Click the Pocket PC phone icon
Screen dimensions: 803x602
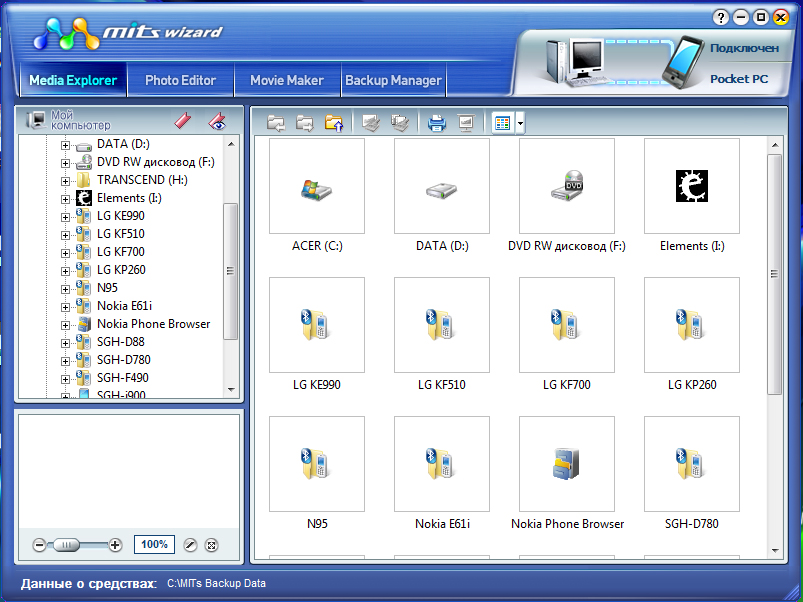[x=683, y=62]
